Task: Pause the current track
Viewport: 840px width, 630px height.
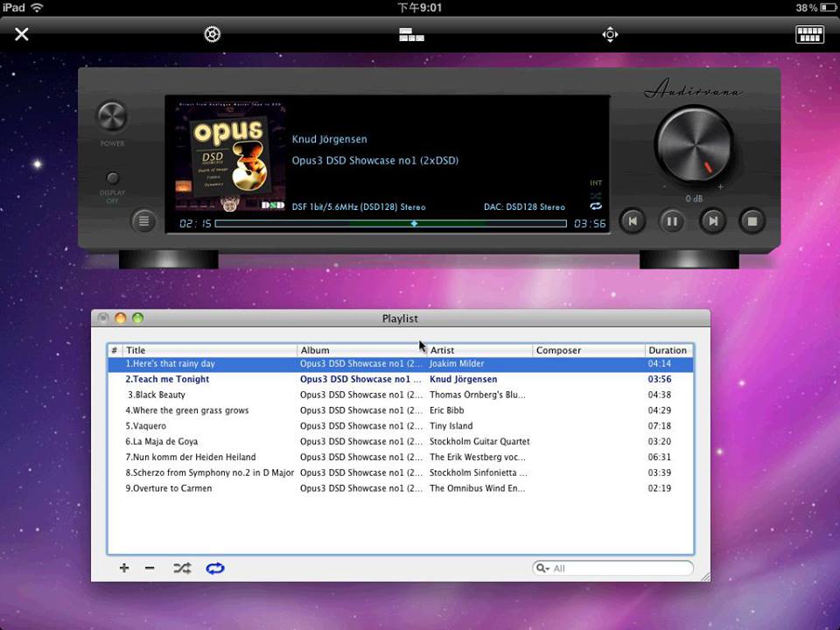Action: (672, 220)
